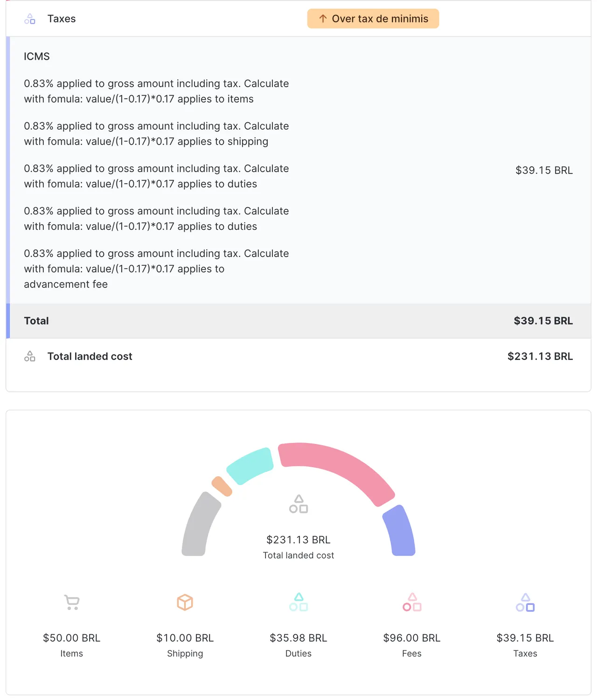
Task: Expand the Taxes section header
Action: point(62,19)
